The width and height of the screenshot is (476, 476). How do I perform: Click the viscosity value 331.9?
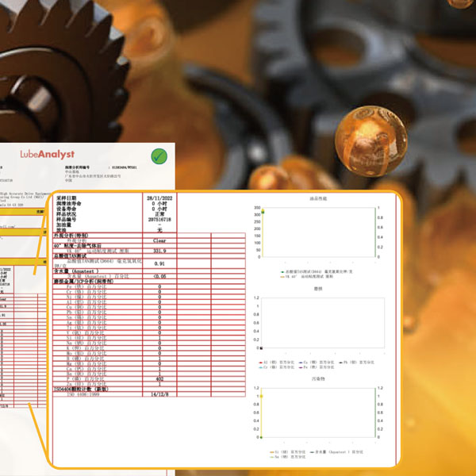pos(159,251)
